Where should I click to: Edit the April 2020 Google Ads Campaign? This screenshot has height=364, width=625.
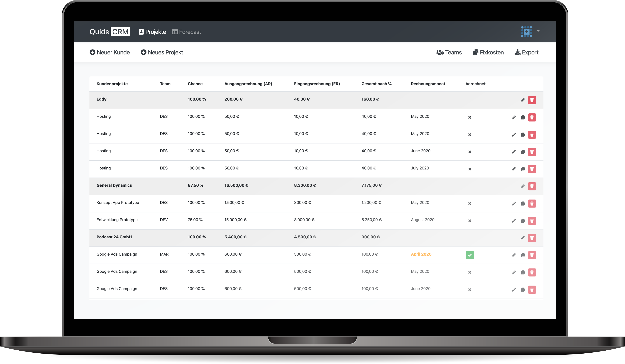click(514, 255)
